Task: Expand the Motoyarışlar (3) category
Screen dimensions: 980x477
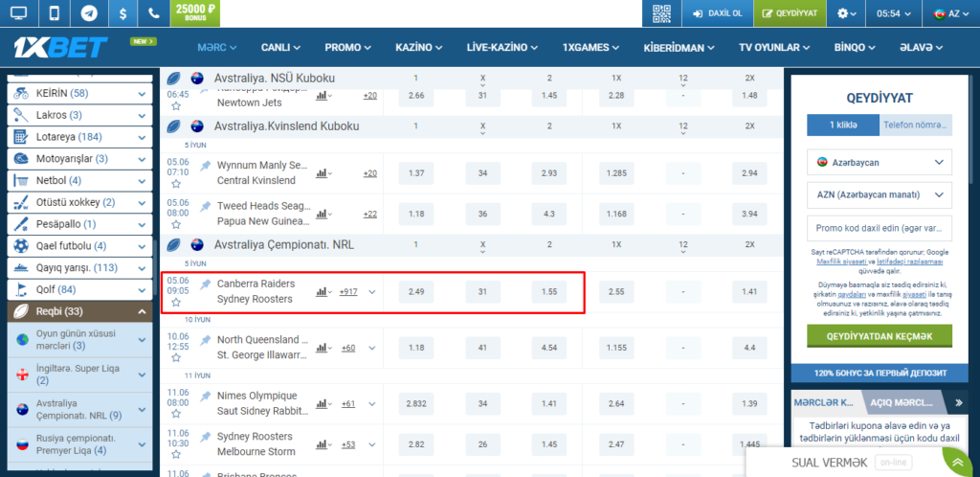Action: [142, 159]
